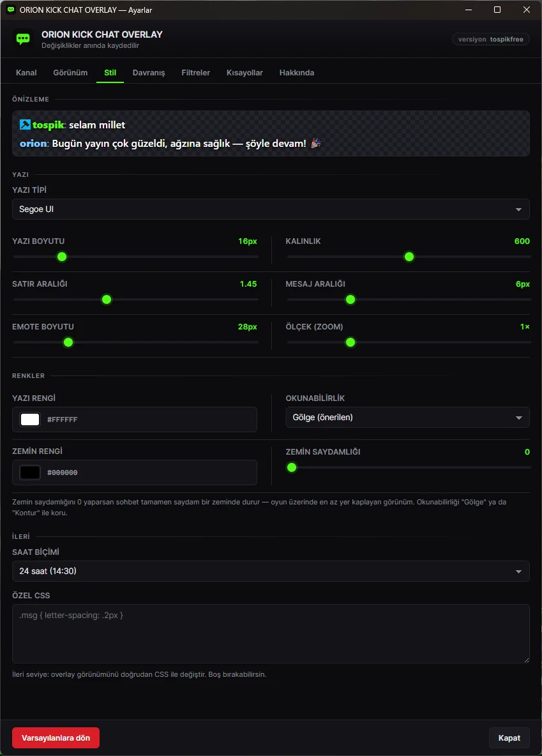Switch to the Kısayollar tab
Image resolution: width=542 pixels, height=756 pixels.
(x=245, y=72)
